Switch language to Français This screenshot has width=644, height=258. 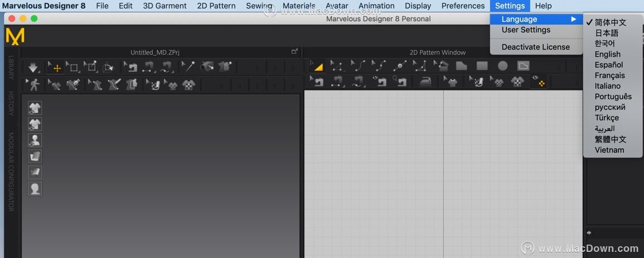point(609,75)
